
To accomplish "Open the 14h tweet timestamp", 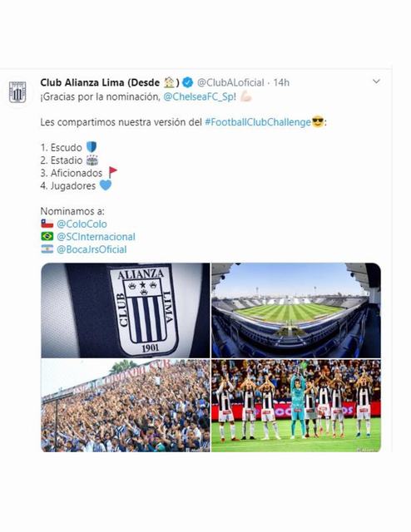I will 281,82.
